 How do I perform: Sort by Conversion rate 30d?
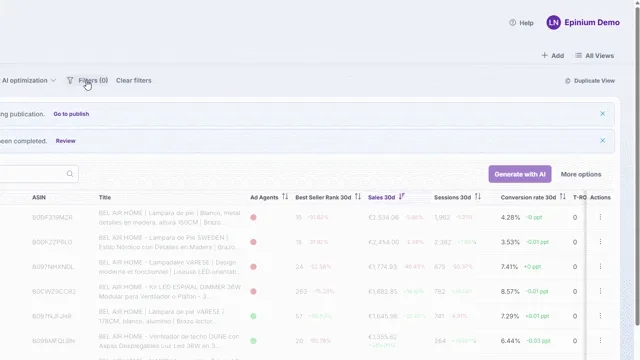pos(562,197)
